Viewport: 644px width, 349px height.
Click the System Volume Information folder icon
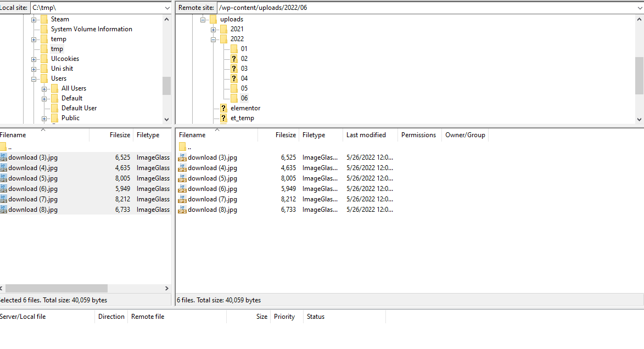[44, 29]
